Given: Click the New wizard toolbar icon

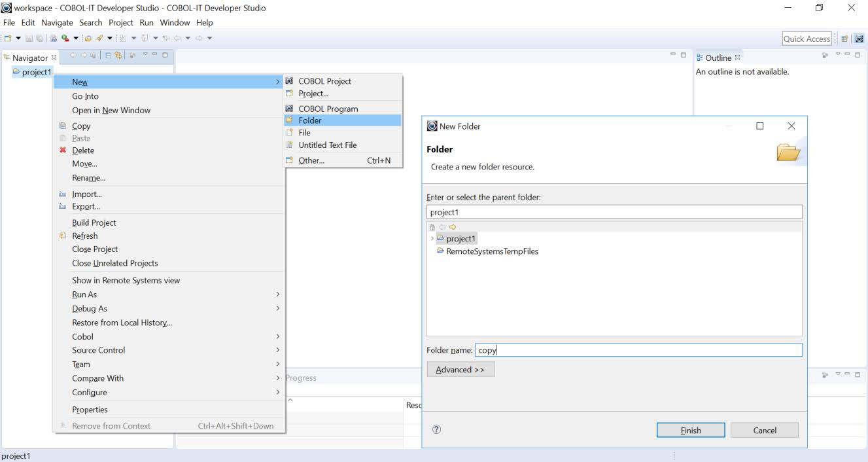Looking at the screenshot, I should 9,38.
